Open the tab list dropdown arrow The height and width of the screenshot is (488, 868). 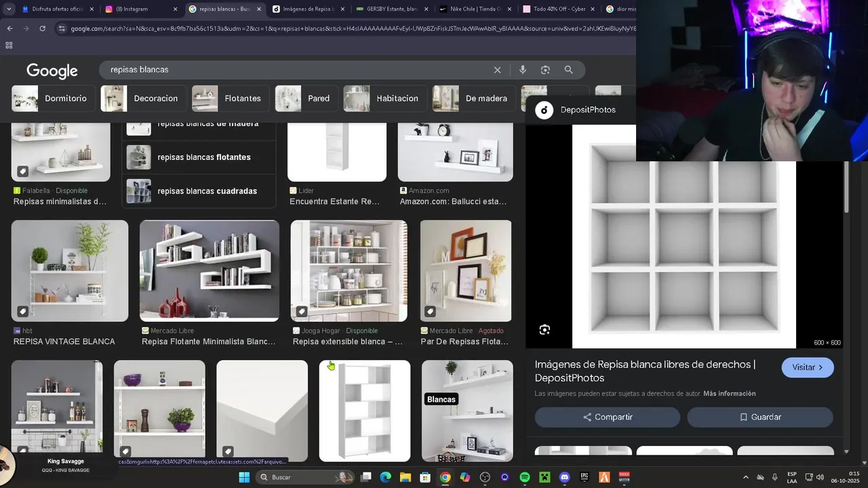click(9, 9)
